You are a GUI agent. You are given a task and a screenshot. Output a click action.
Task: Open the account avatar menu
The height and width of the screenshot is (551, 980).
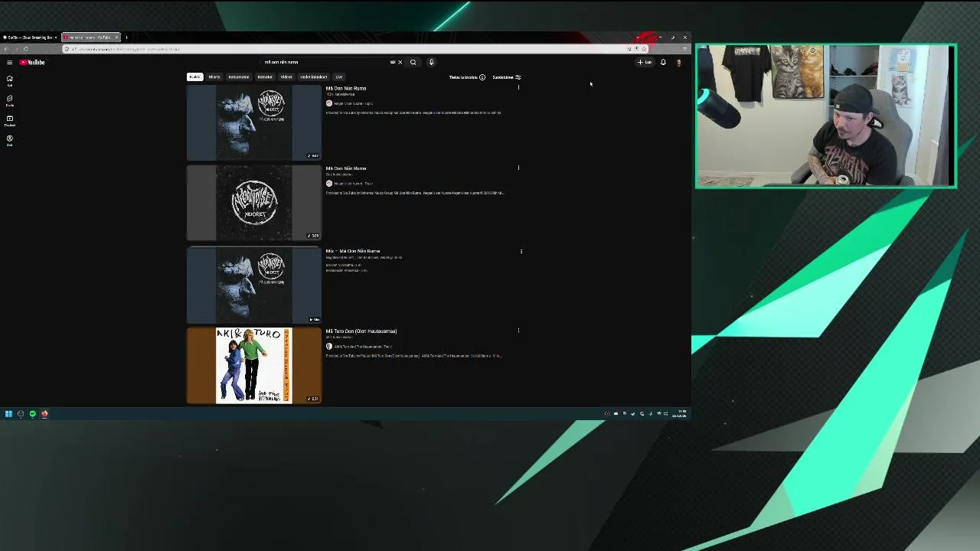678,62
